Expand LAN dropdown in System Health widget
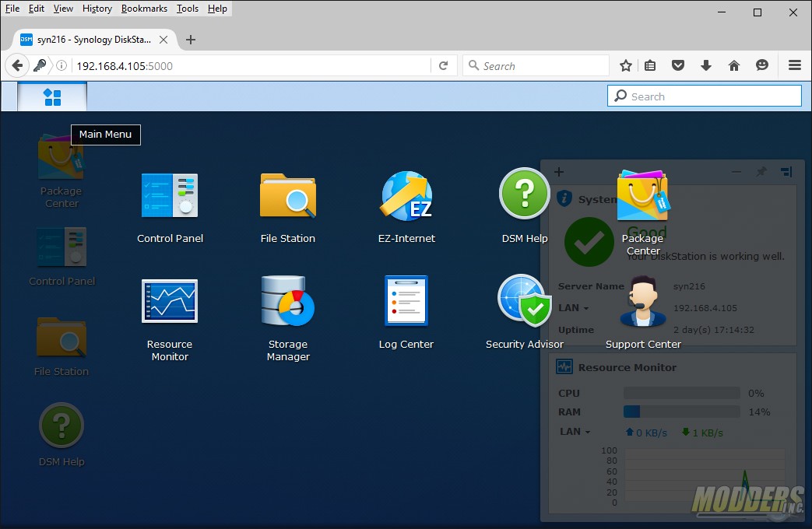 point(573,308)
